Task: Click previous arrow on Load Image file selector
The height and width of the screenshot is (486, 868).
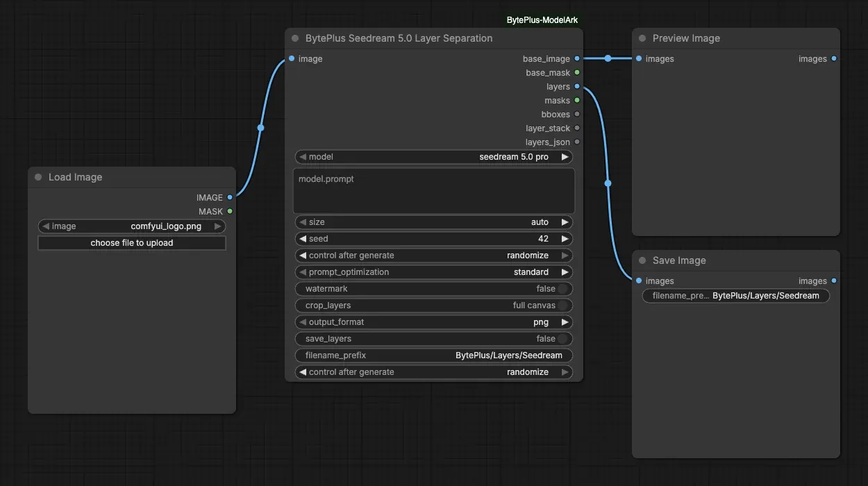Action: (46, 226)
